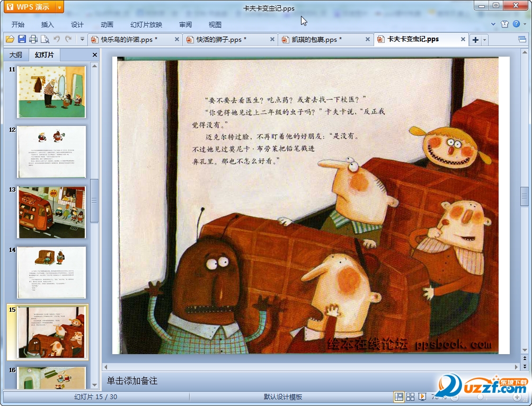Screen dimensions: 532x406
Task: Click the 幻灯片 15 / 30 status text
Action: pos(96,397)
